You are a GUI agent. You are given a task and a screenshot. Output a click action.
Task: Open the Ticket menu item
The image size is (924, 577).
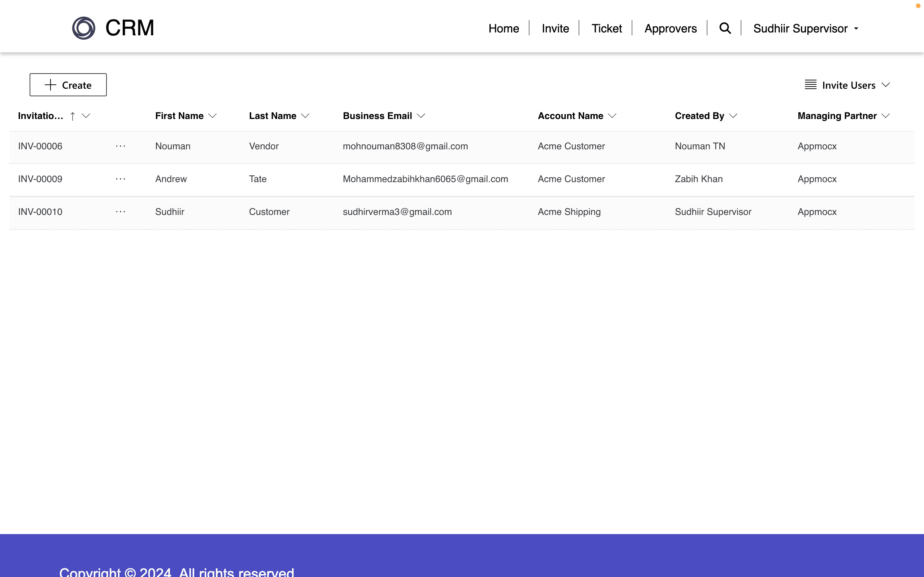pyautogui.click(x=606, y=28)
